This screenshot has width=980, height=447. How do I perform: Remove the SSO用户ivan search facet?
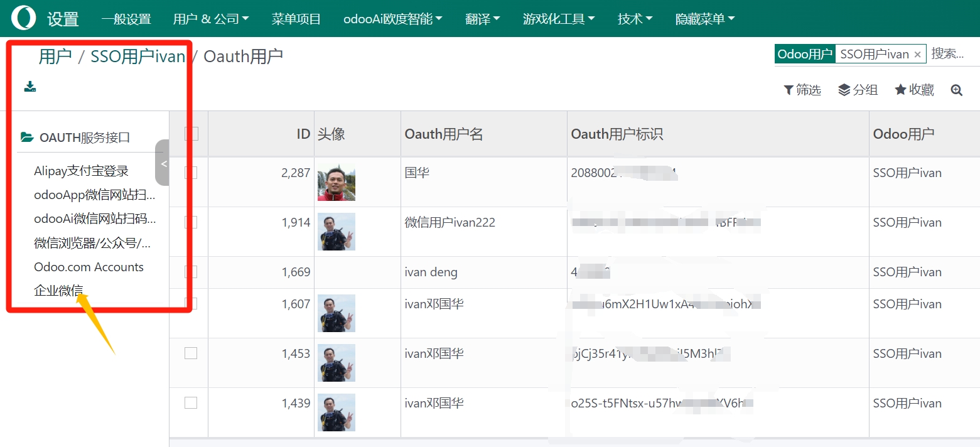917,55
